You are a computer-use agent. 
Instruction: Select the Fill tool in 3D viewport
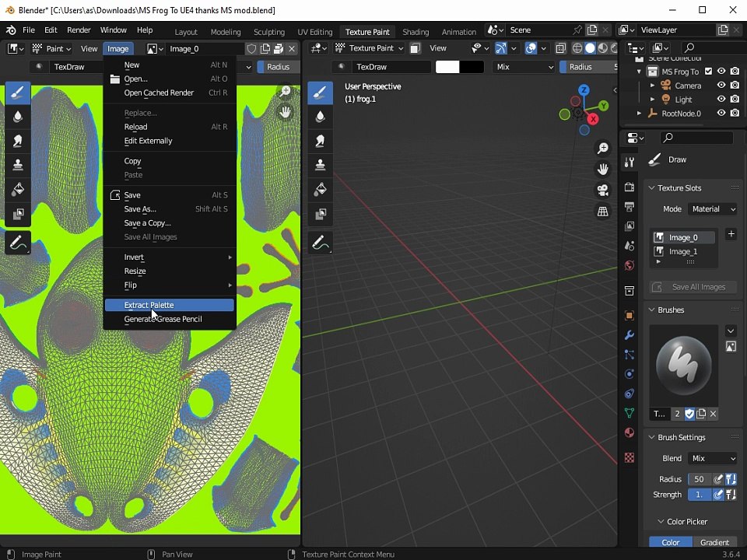(320, 189)
